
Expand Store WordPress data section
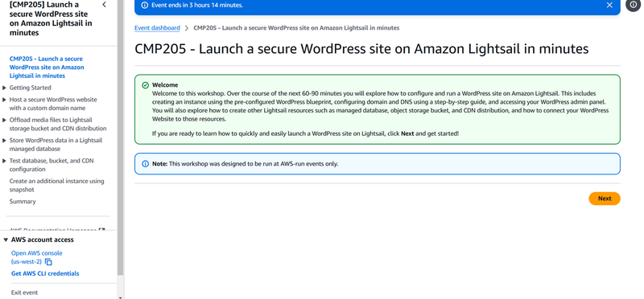5,141
